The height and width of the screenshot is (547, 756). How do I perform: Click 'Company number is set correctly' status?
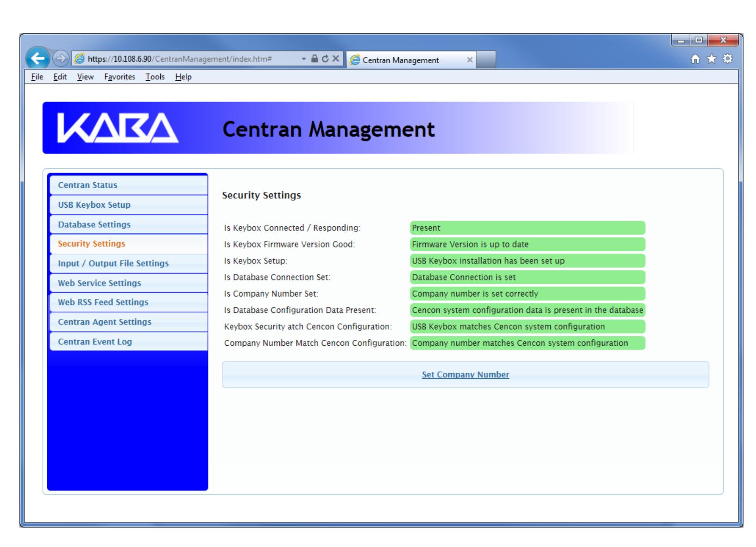click(x=528, y=294)
